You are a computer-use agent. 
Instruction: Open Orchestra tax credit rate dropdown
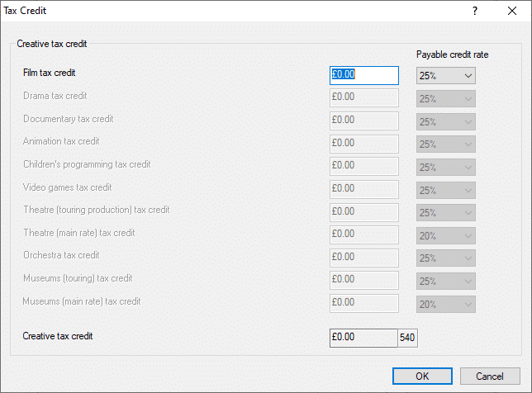[446, 258]
